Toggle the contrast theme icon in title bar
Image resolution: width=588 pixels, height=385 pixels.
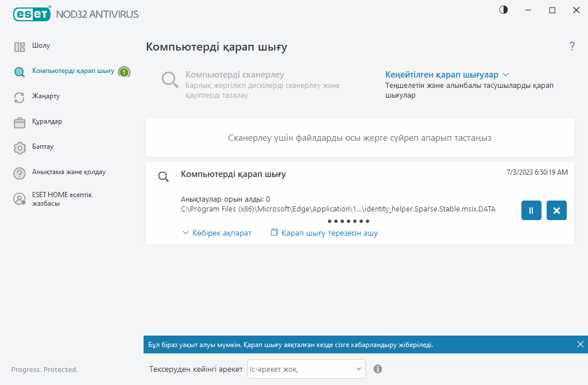(x=504, y=10)
